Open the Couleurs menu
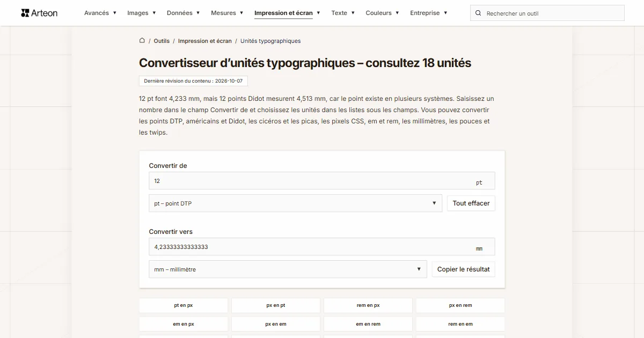Image resolution: width=644 pixels, height=338 pixels. [382, 13]
